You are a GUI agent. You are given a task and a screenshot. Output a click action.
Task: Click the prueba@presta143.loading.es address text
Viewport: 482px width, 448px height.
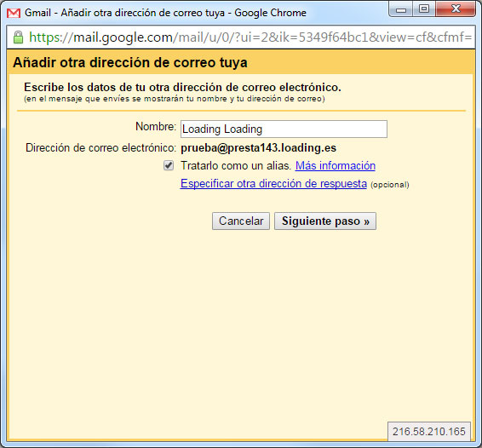tap(259, 148)
